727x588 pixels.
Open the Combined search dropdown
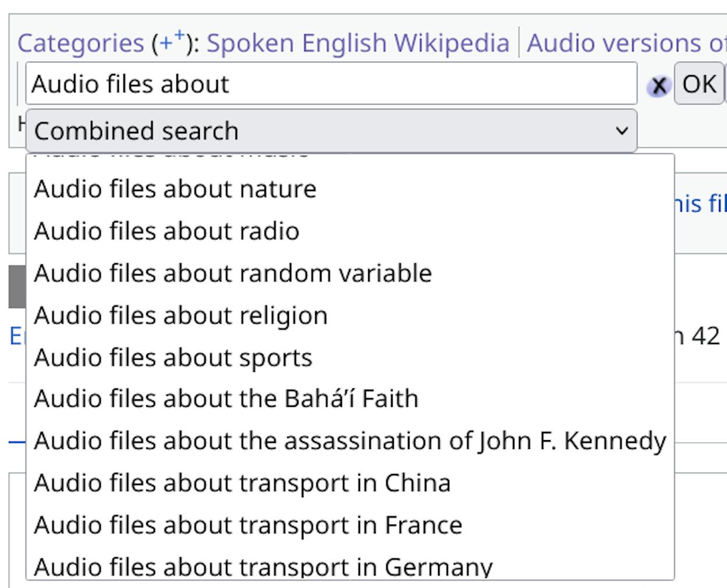331,130
